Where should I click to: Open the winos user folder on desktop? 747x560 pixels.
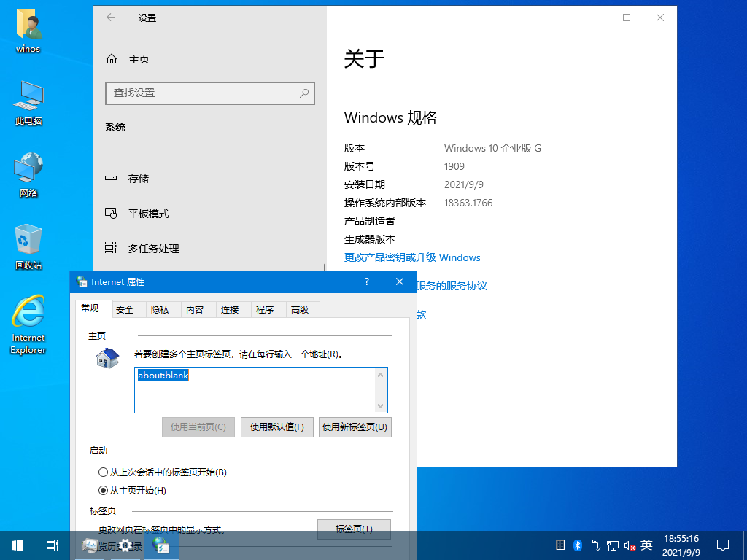[x=28, y=31]
